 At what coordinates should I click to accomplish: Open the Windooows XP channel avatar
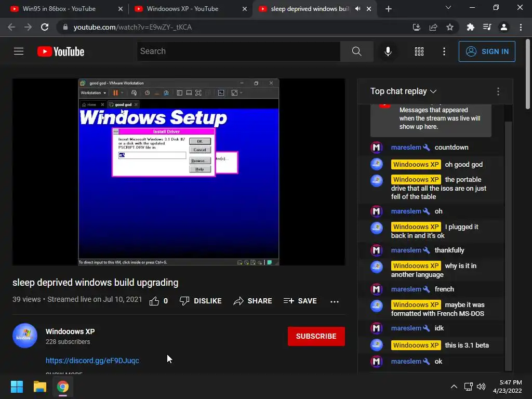pos(25,336)
